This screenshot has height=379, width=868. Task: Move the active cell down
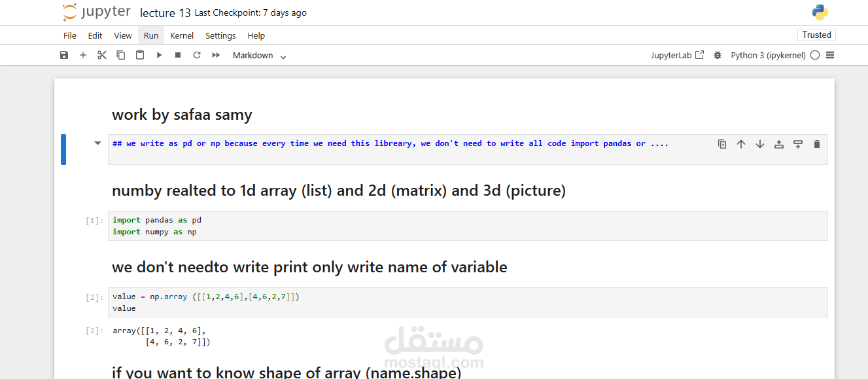(760, 144)
